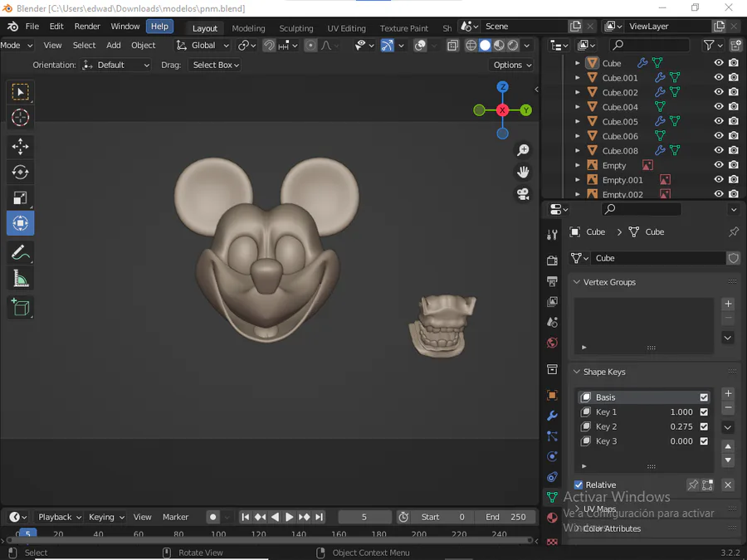Open the Render menu
Viewport: 747px width, 560px height.
pos(87,27)
